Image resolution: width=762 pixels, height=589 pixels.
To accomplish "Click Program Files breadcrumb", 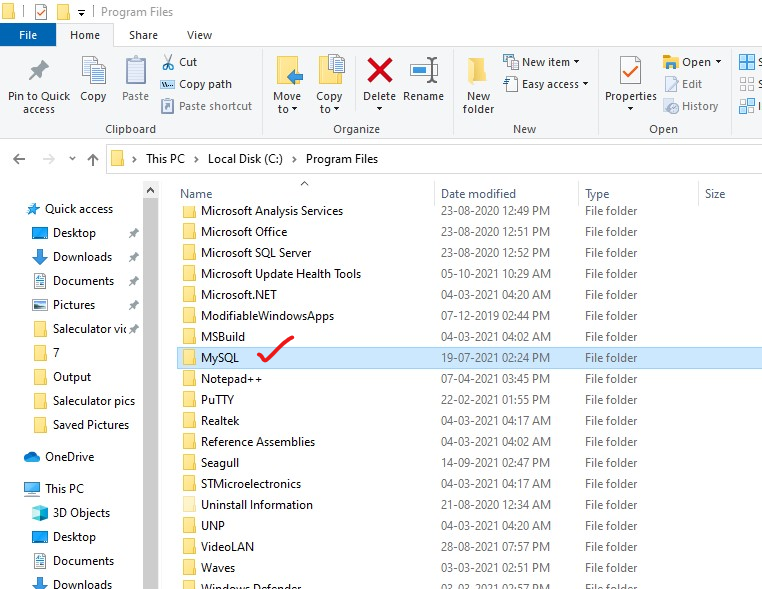I will (342, 159).
